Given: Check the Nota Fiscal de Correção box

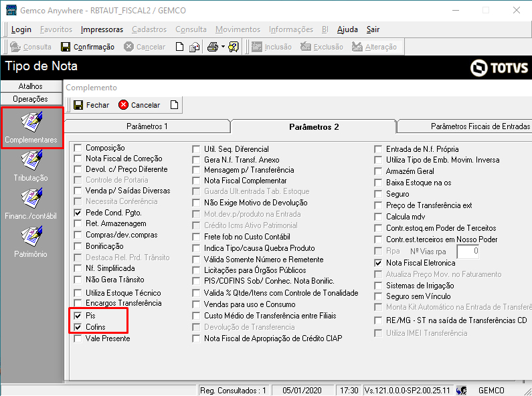Looking at the screenshot, I should [x=78, y=159].
